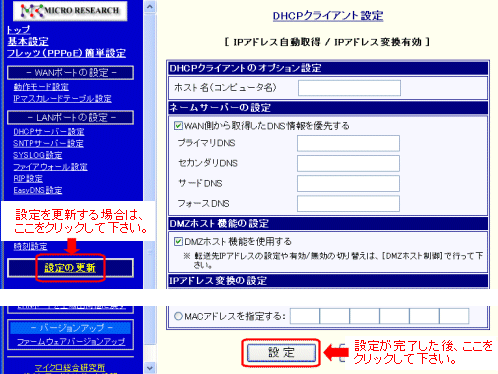Image resolution: width=498 pixels, height=374 pixels.
Task: Click the 設定 submit button
Action: click(281, 353)
